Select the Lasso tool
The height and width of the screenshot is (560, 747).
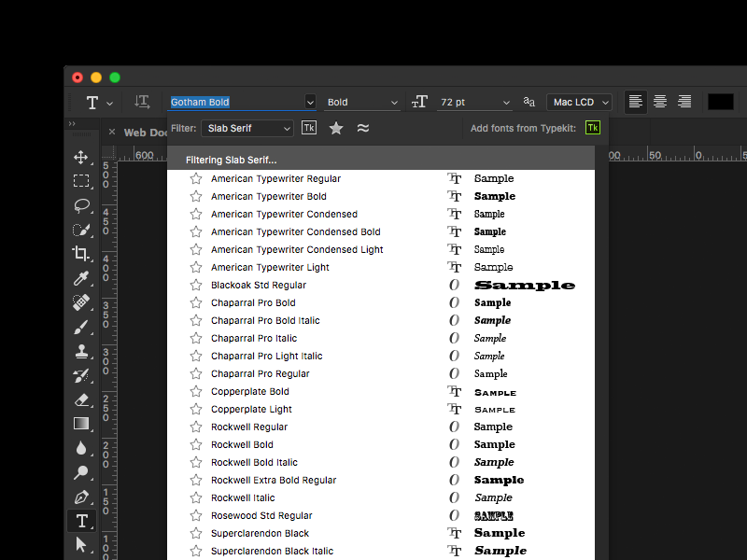click(x=81, y=205)
